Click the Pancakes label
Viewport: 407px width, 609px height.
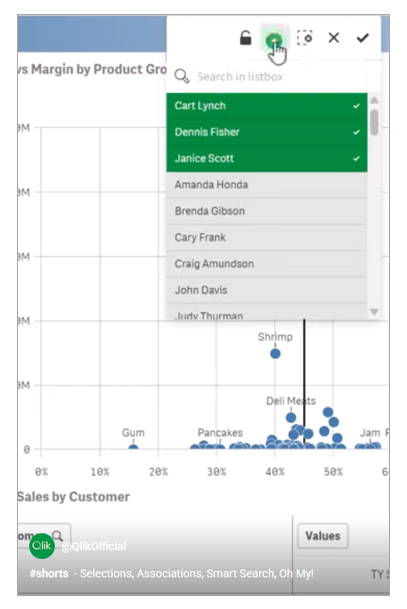point(220,433)
